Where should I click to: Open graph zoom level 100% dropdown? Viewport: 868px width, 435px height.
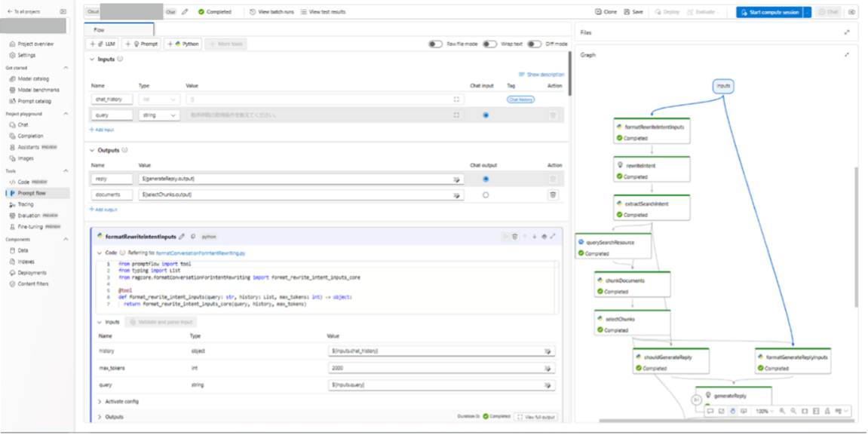pos(765,411)
